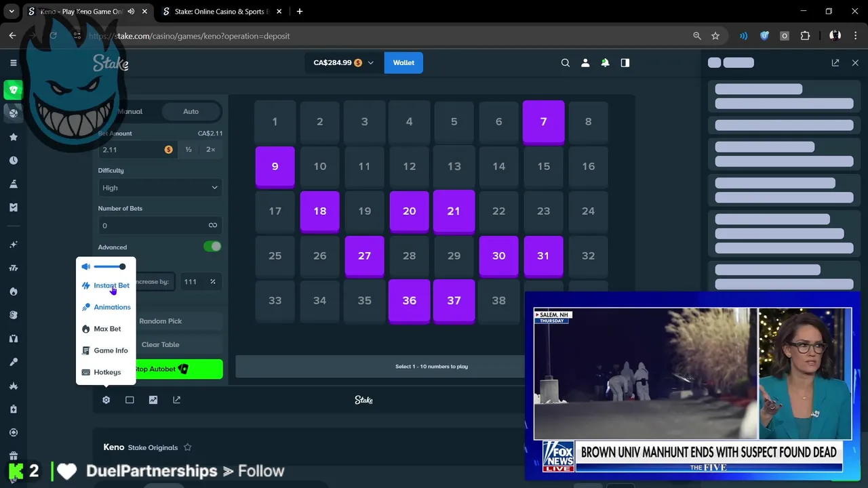Open live stats chart icon below game
The height and width of the screenshot is (488, 868).
tap(153, 400)
